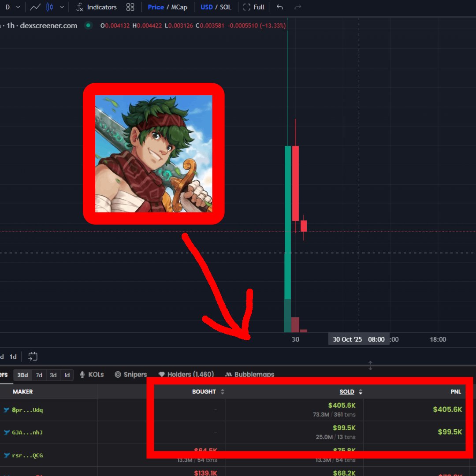Click the 18:00 time axis label
This screenshot has height=476, width=476.
438,339
